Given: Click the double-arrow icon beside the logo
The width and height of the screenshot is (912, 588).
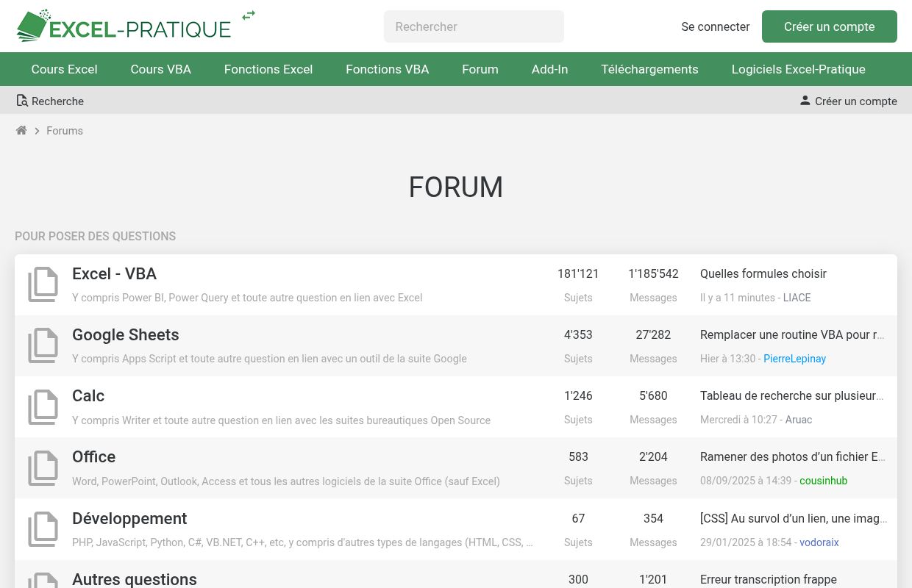Looking at the screenshot, I should coord(249,15).
